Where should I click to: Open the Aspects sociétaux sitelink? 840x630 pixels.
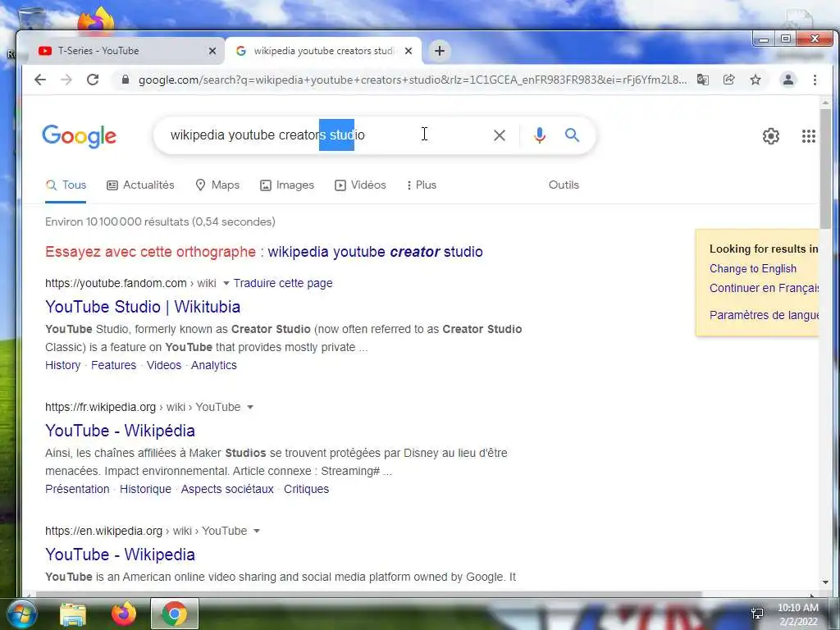(x=227, y=489)
